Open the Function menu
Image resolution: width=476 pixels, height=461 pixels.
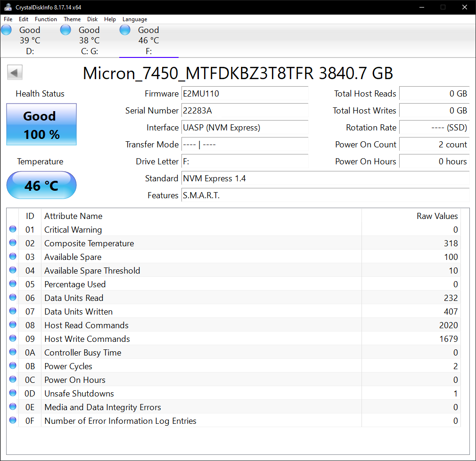(x=46, y=19)
